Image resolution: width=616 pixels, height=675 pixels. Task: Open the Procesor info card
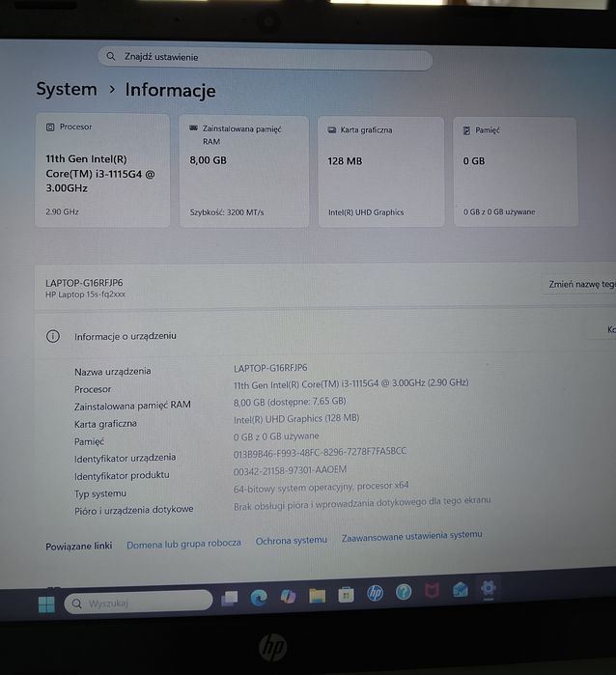(x=102, y=170)
